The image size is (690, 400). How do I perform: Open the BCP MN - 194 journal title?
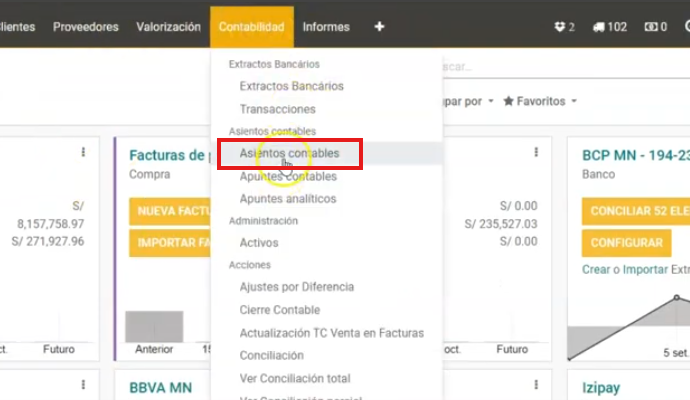tap(636, 155)
